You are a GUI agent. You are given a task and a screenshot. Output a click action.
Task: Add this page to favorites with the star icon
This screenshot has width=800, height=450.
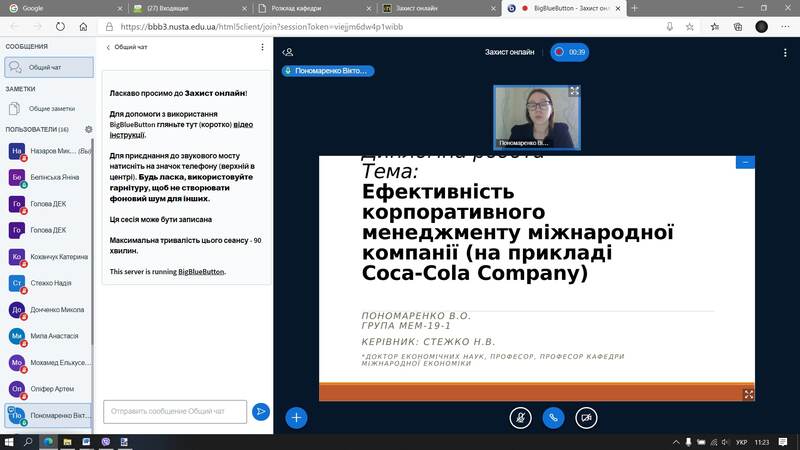pos(690,27)
